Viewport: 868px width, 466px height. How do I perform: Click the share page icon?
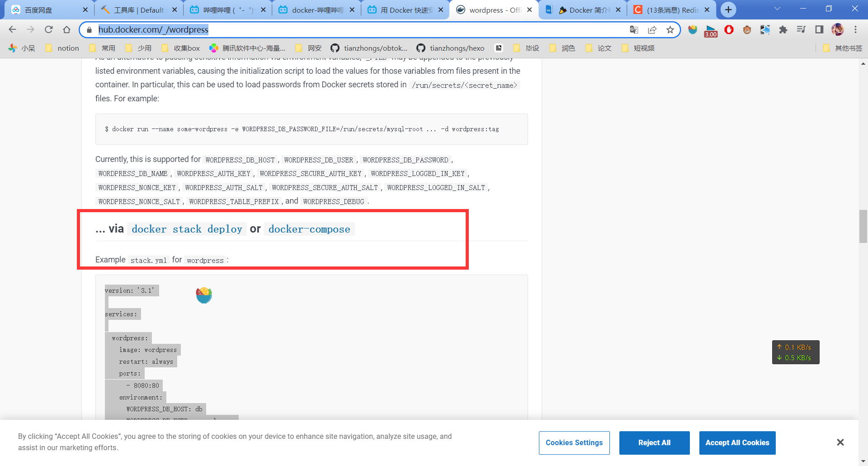[652, 30]
